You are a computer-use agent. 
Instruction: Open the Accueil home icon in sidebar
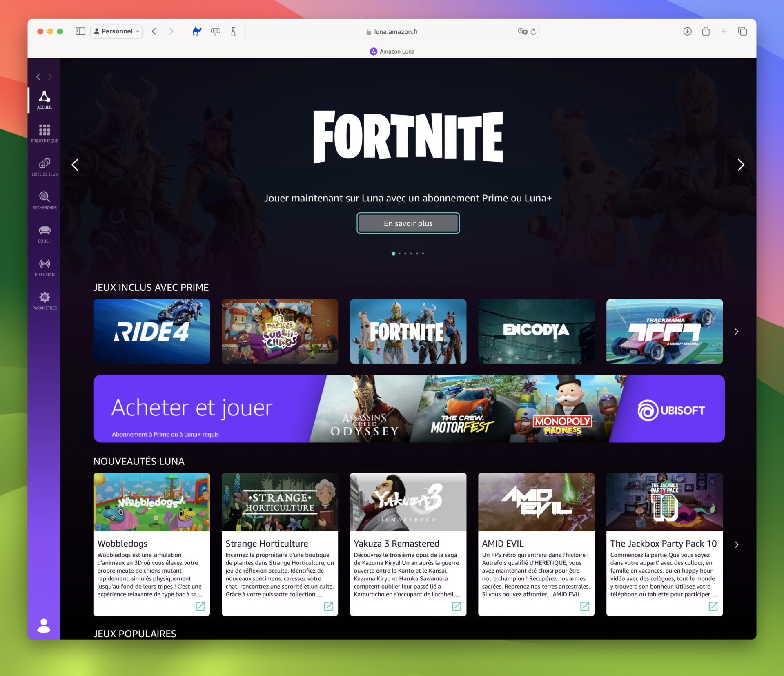(45, 100)
